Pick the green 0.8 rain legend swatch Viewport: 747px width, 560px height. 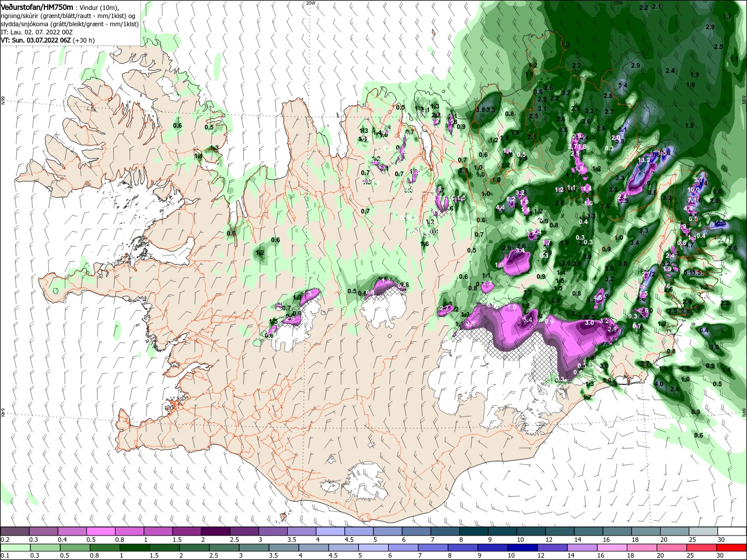pos(105,547)
